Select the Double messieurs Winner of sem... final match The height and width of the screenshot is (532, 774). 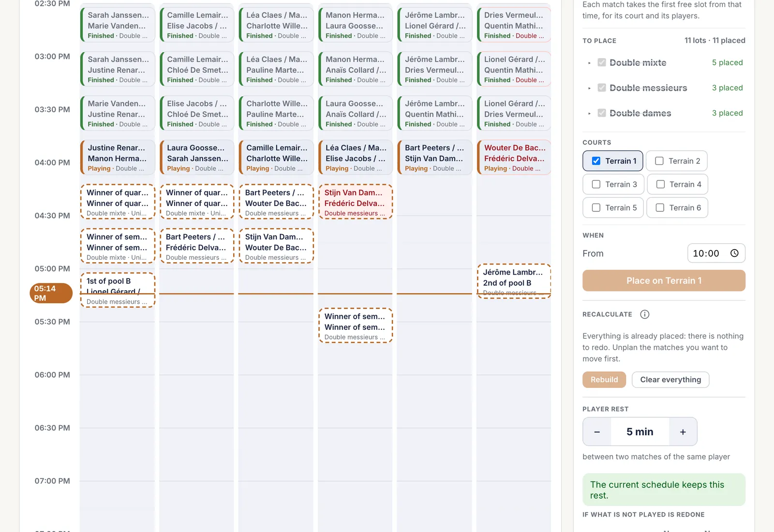pyautogui.click(x=356, y=325)
